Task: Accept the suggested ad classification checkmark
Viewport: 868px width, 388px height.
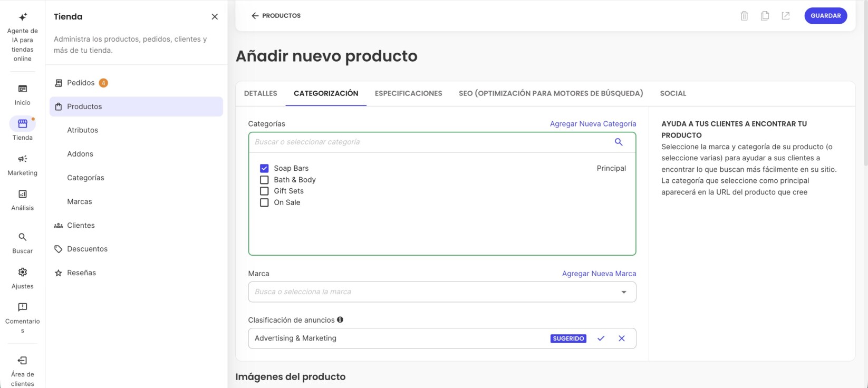Action: click(x=601, y=338)
